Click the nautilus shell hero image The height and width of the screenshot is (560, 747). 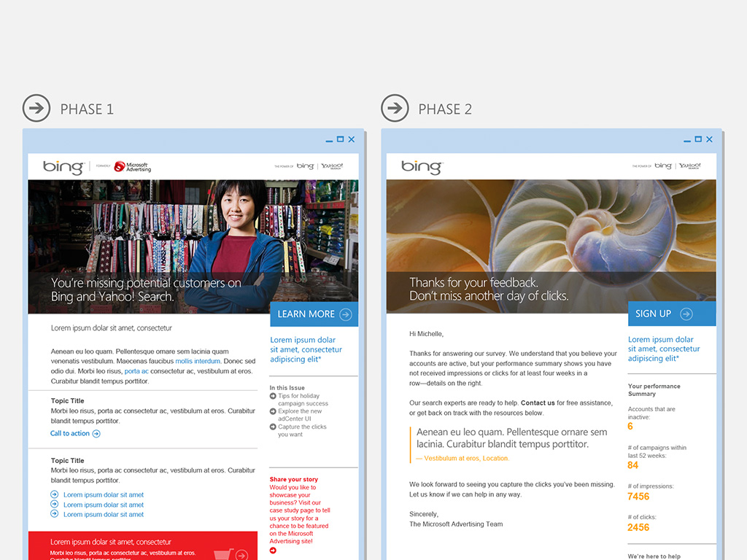point(551,226)
